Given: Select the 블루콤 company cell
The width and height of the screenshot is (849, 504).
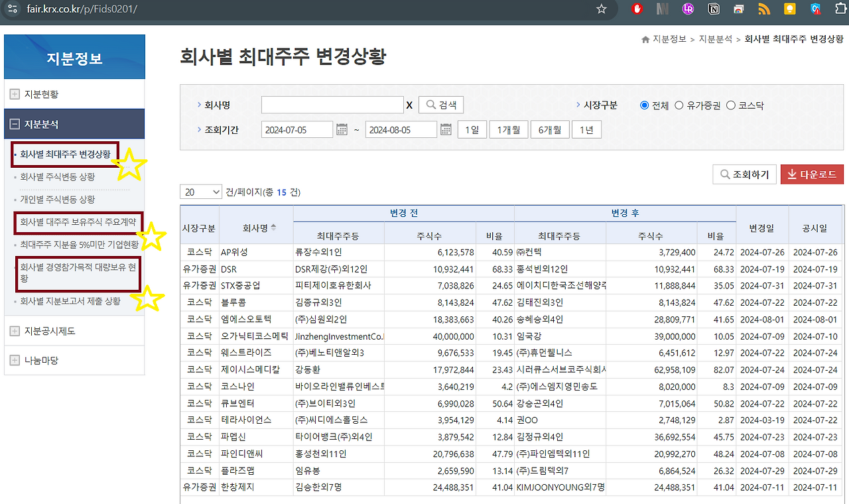Looking at the screenshot, I should [256, 302].
